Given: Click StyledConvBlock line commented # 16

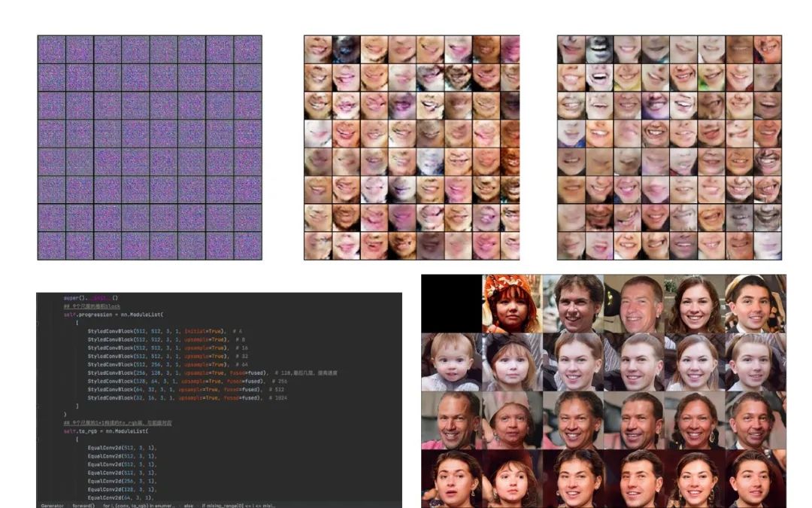Looking at the screenshot, I should coord(168,348).
